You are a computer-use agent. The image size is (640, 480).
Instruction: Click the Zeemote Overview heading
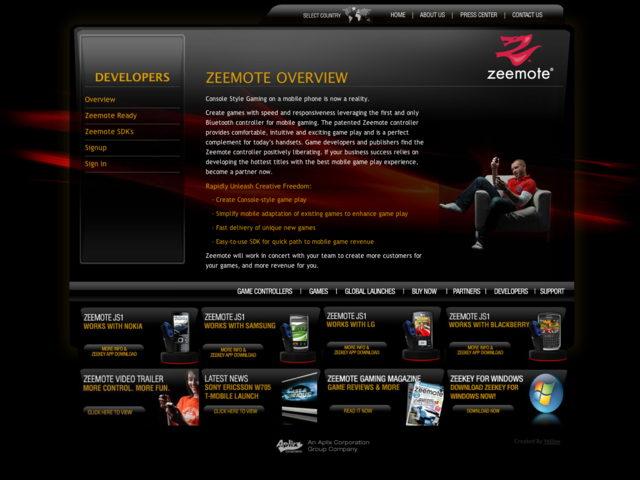pos(277,78)
